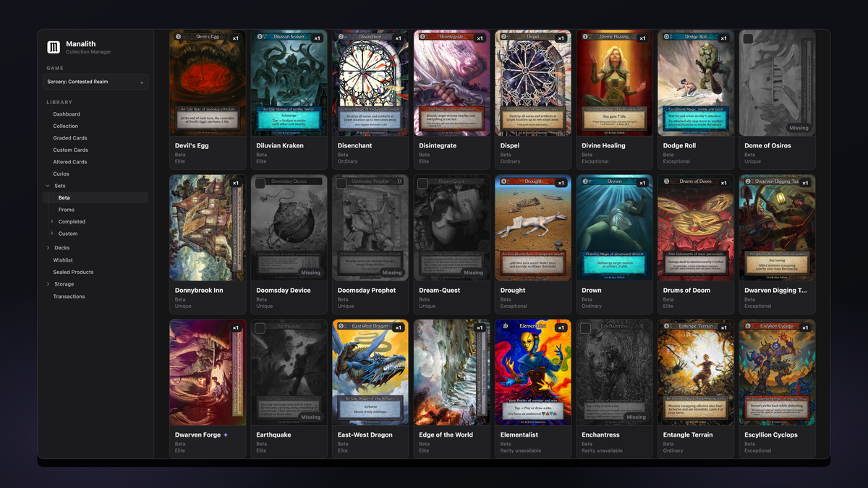Click the x1 count badge on Diluvian Kraken
The height and width of the screenshot is (488, 868).
coord(317,38)
